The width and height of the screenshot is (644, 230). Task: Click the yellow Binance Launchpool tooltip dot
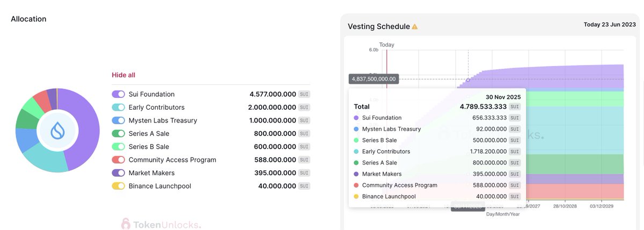(x=356, y=197)
